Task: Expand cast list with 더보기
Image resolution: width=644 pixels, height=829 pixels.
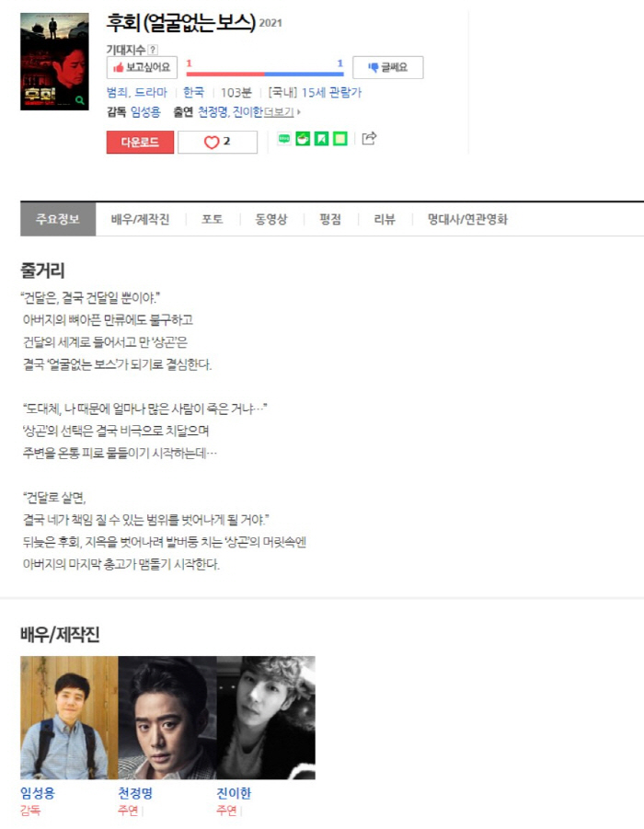Action: pyautogui.click(x=282, y=111)
